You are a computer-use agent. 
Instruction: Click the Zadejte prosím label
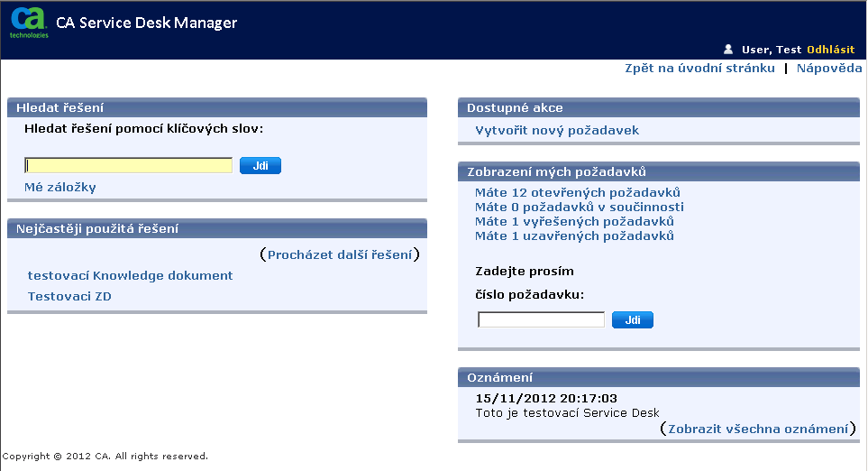(525, 272)
